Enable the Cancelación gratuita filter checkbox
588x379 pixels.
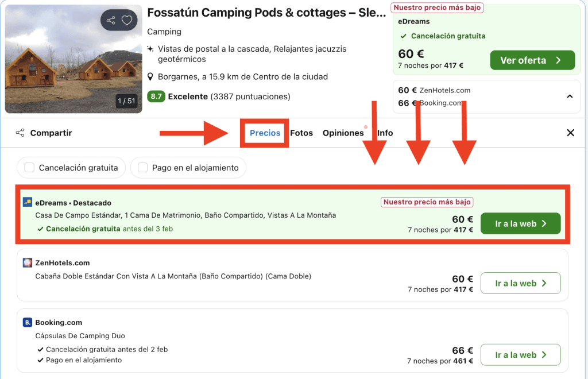(x=29, y=168)
